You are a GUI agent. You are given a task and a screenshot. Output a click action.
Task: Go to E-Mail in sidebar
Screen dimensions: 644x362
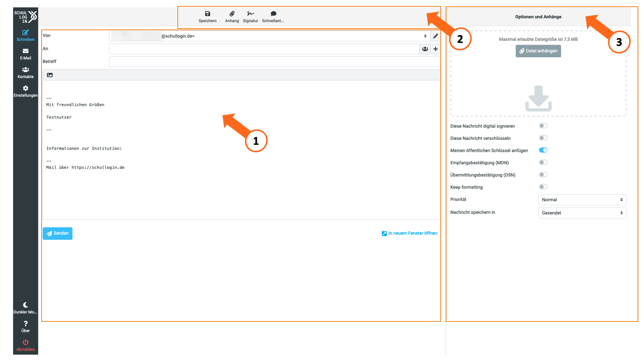point(25,54)
